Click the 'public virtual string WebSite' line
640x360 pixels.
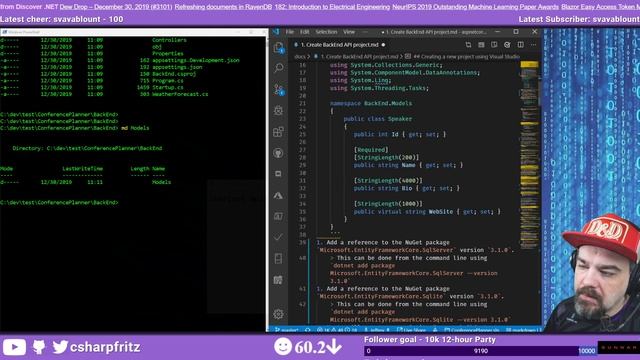click(427, 211)
